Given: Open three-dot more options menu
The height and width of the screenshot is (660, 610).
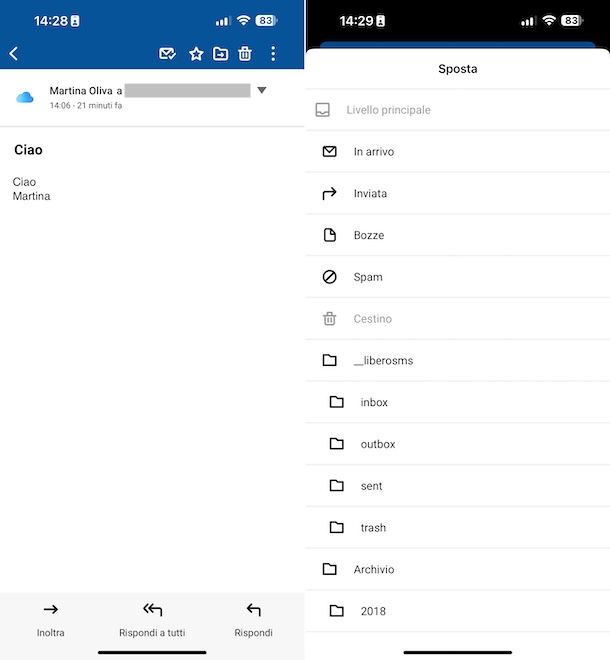Looking at the screenshot, I should click(x=273, y=53).
